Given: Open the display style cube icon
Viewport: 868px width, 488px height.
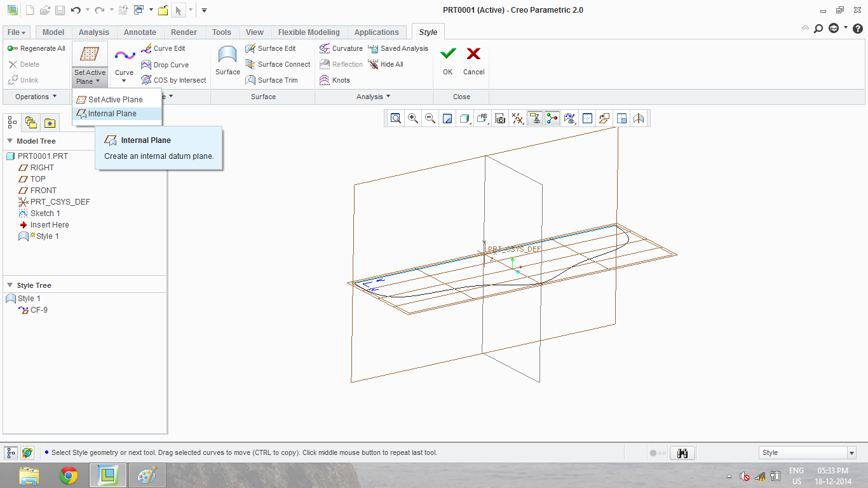Looking at the screenshot, I should click(x=465, y=118).
